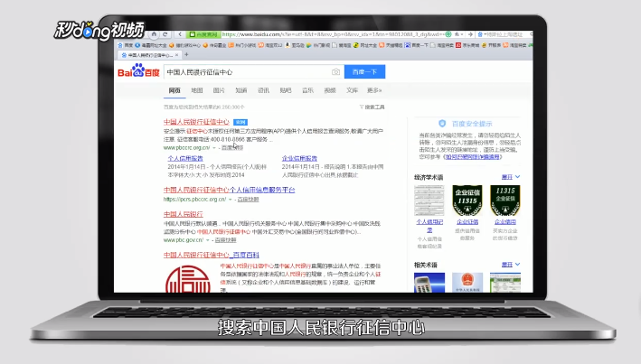This screenshot has width=641, height=364.
Task: Open the 搜索工具 filter tool
Action: pyautogui.click(x=372, y=107)
